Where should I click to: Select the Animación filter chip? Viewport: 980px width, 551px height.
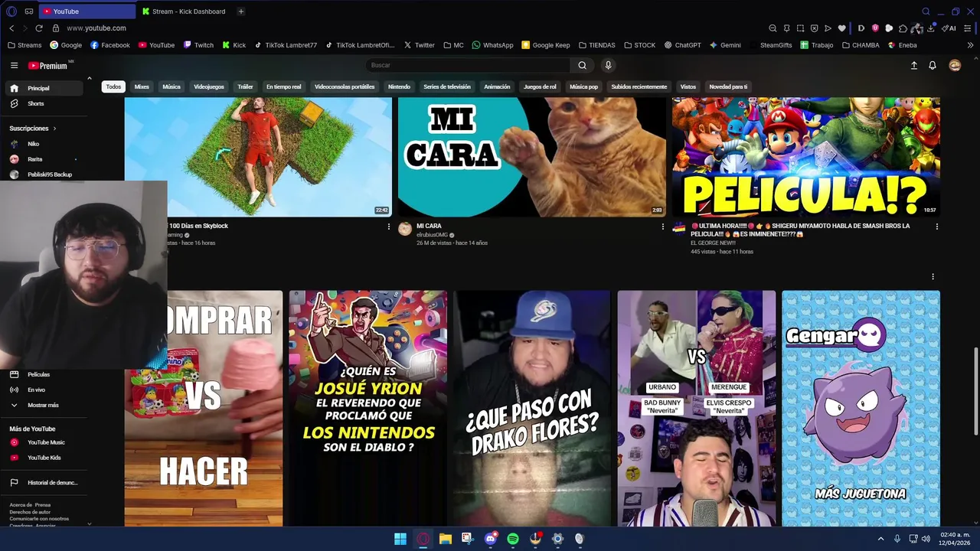[x=497, y=86]
